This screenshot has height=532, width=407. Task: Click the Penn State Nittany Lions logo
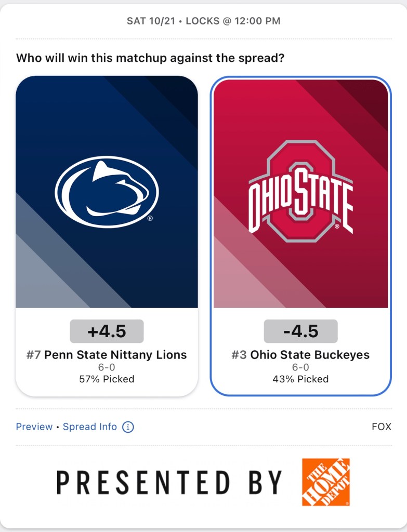(x=107, y=192)
